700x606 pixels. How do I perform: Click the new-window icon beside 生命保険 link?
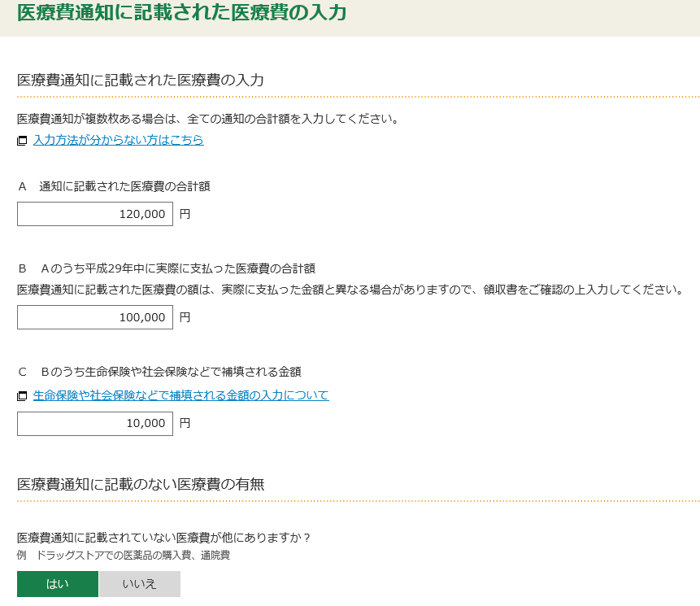pyautogui.click(x=22, y=395)
